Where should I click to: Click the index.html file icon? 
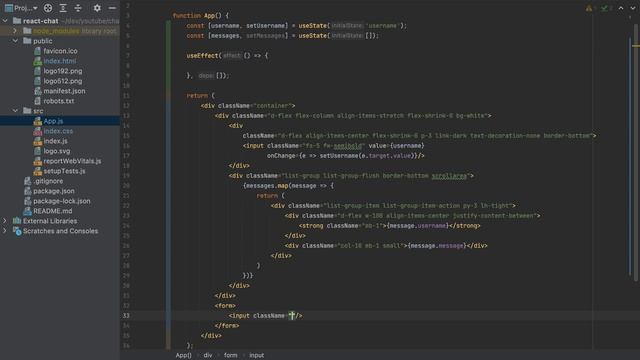pos(38,61)
